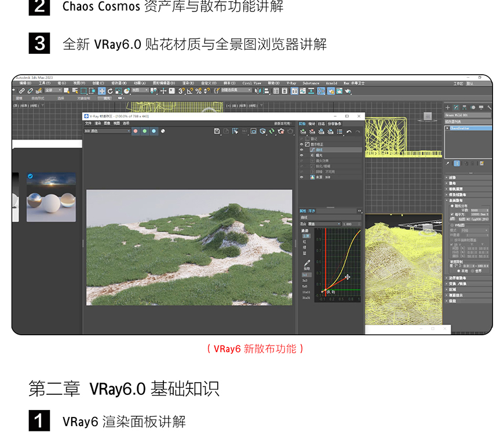The width and height of the screenshot is (504, 447).
Task: Open the Civil View menu
Action: [x=251, y=83]
